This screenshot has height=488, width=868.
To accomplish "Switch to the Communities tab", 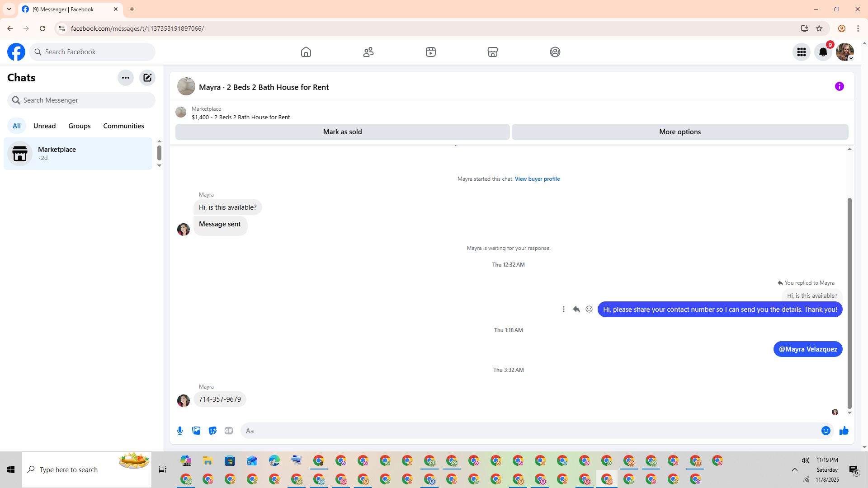I will pos(123,126).
